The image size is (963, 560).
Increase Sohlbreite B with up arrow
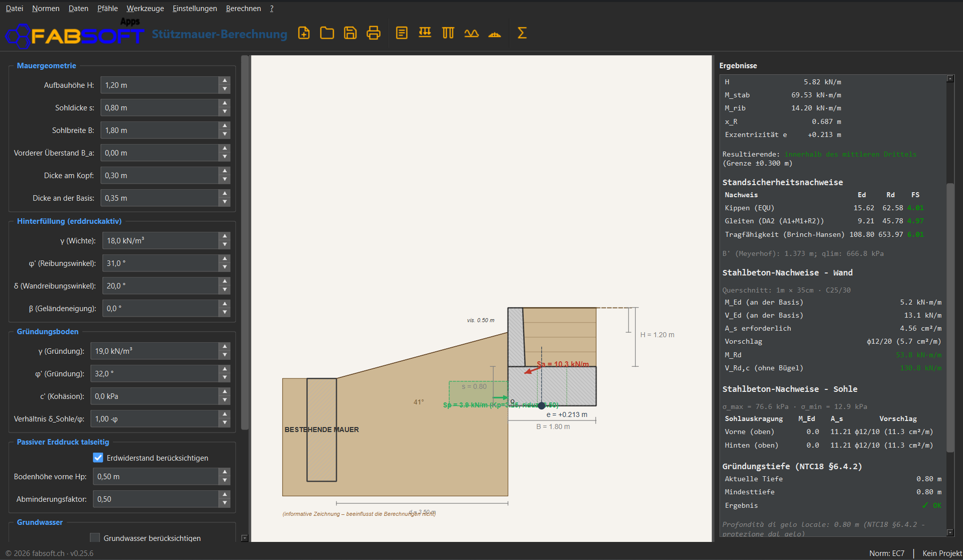pyautogui.click(x=225, y=126)
